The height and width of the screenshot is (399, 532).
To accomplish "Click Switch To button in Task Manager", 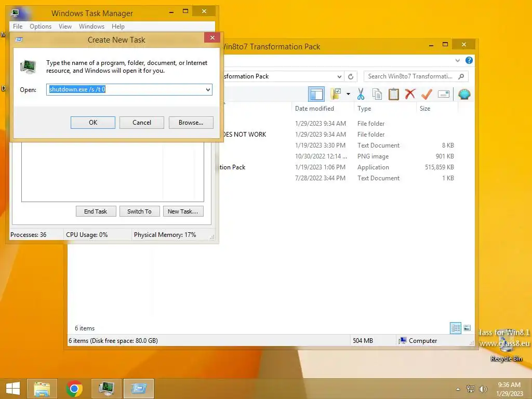I will (x=139, y=211).
